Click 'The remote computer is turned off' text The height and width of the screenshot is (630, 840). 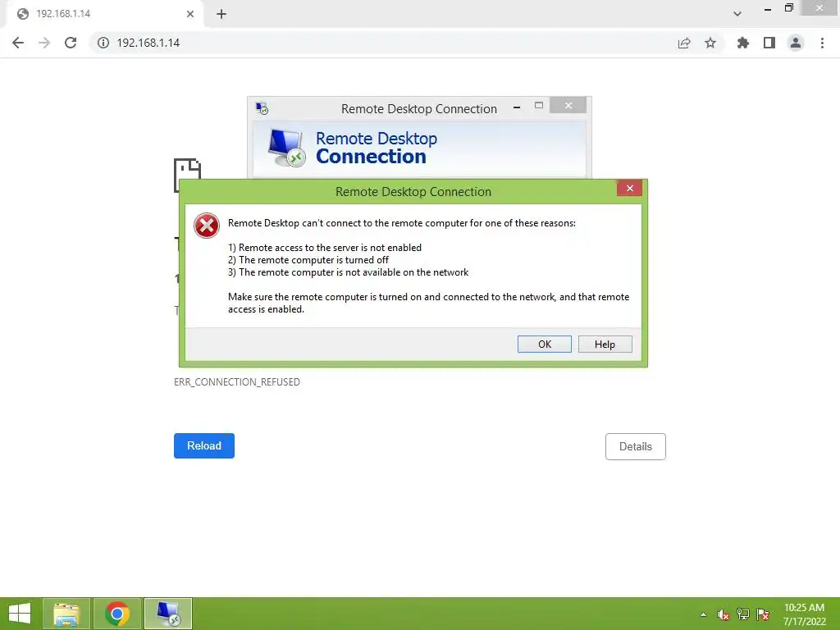click(x=314, y=260)
